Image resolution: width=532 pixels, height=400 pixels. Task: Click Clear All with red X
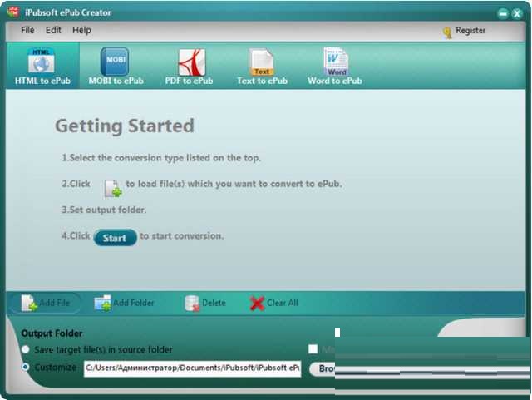click(274, 303)
